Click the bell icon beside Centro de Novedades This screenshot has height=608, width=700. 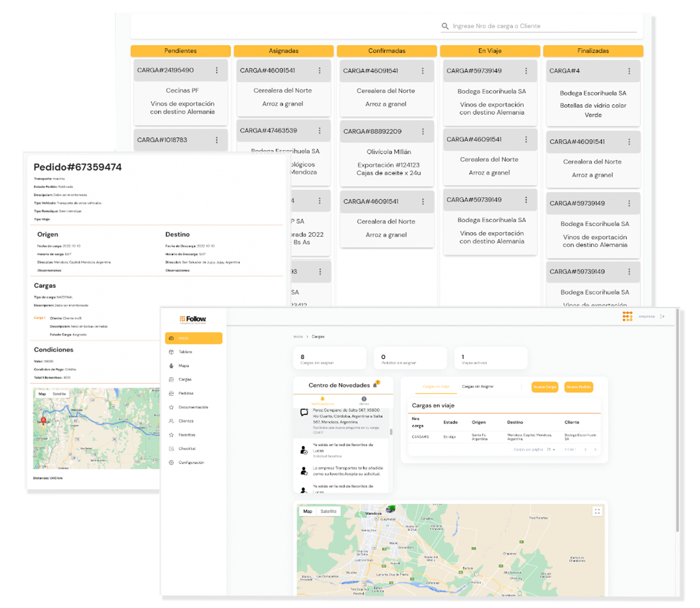pos(375,385)
